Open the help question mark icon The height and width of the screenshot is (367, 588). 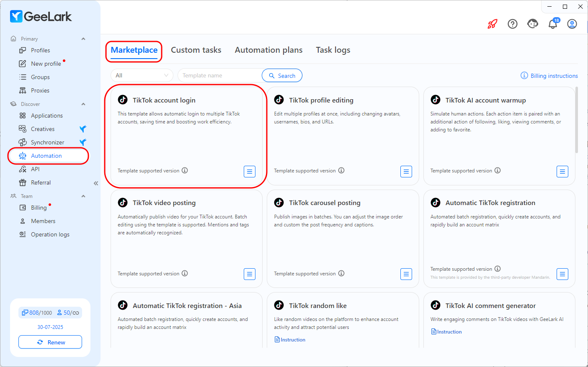[x=513, y=24]
